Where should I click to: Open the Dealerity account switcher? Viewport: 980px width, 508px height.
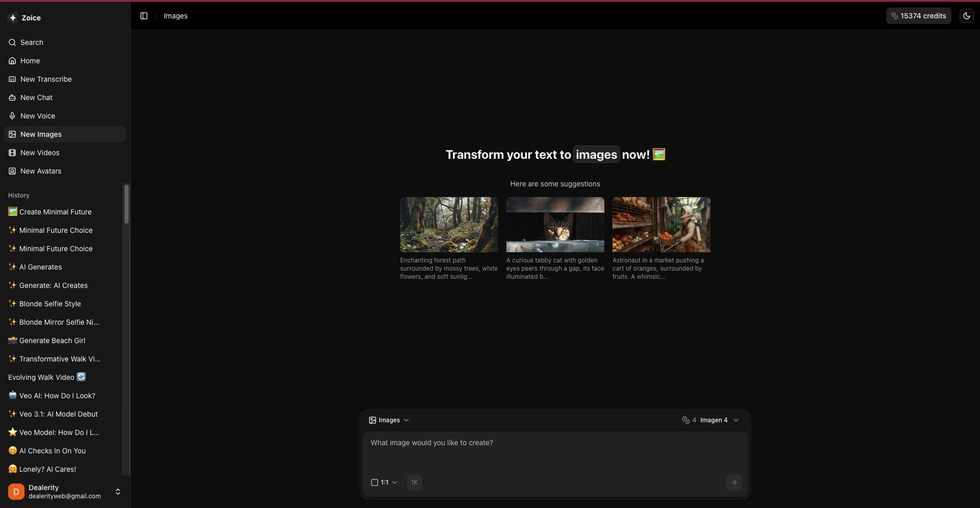coord(117,492)
